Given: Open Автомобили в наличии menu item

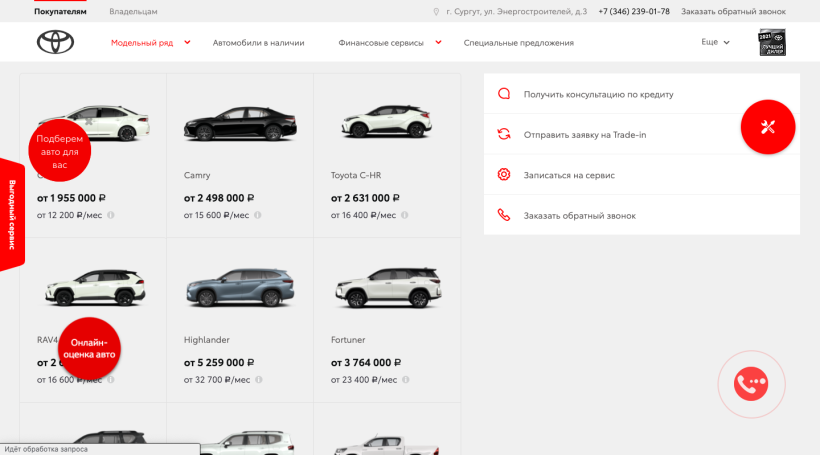Looking at the screenshot, I should click(258, 43).
